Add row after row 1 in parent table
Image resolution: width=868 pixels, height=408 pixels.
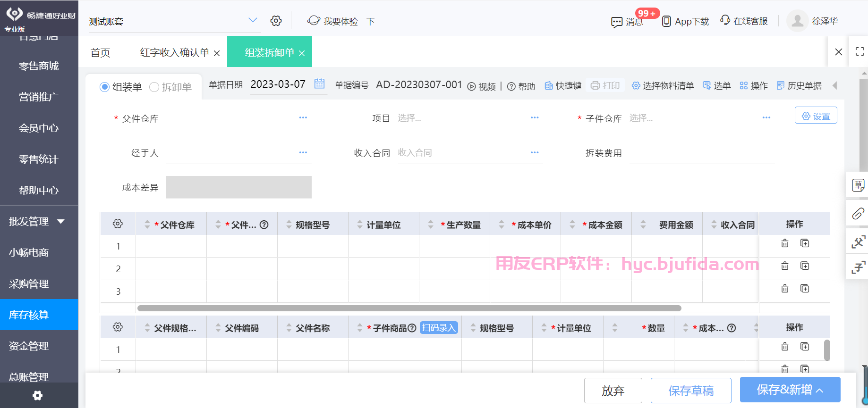tap(805, 243)
